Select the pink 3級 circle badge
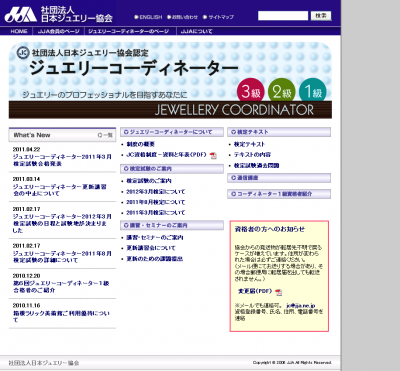The image size is (400, 371). [251, 91]
